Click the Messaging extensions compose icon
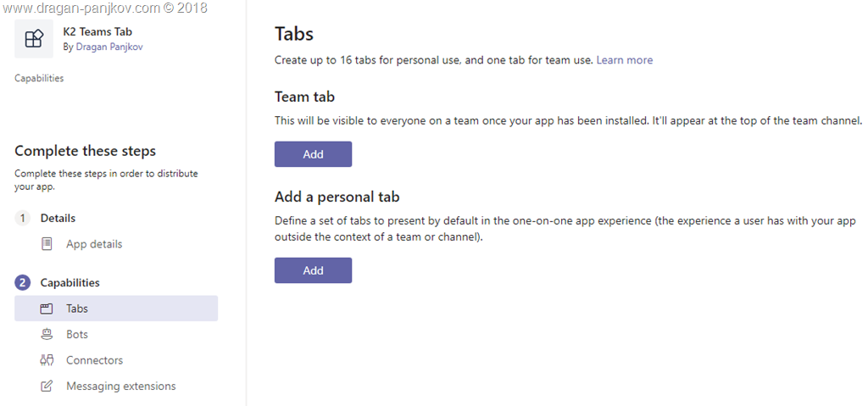The image size is (868, 406). [x=47, y=387]
